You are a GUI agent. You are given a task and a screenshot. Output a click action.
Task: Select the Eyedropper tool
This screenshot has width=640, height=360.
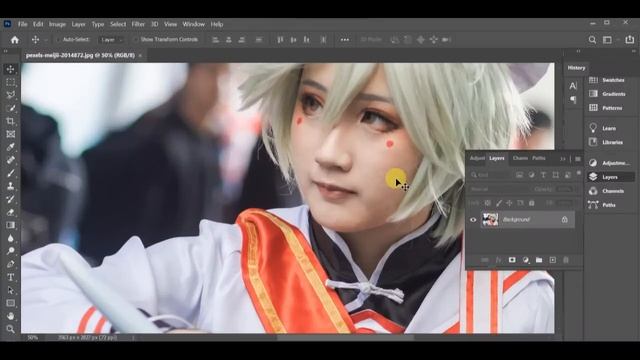point(11,147)
